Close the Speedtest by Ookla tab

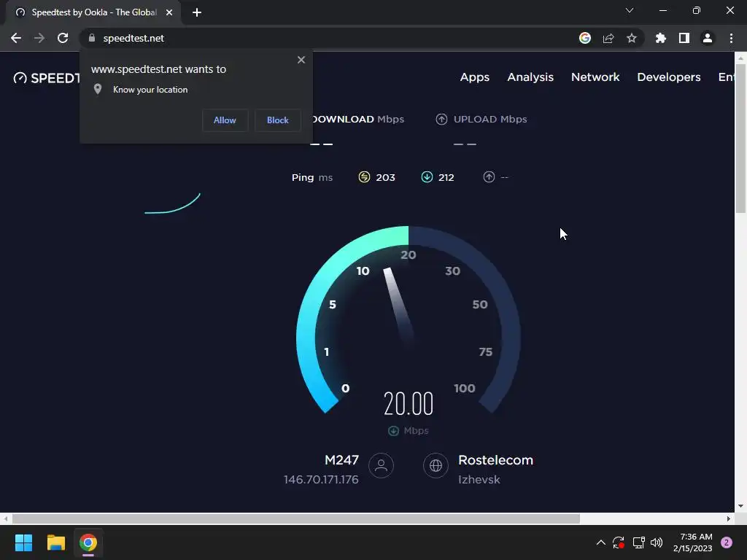point(169,12)
